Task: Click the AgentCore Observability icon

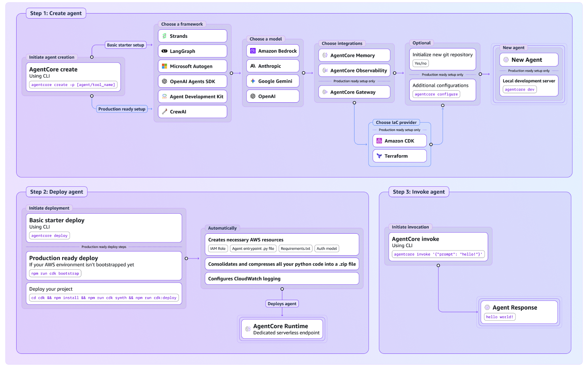Action: tap(325, 71)
